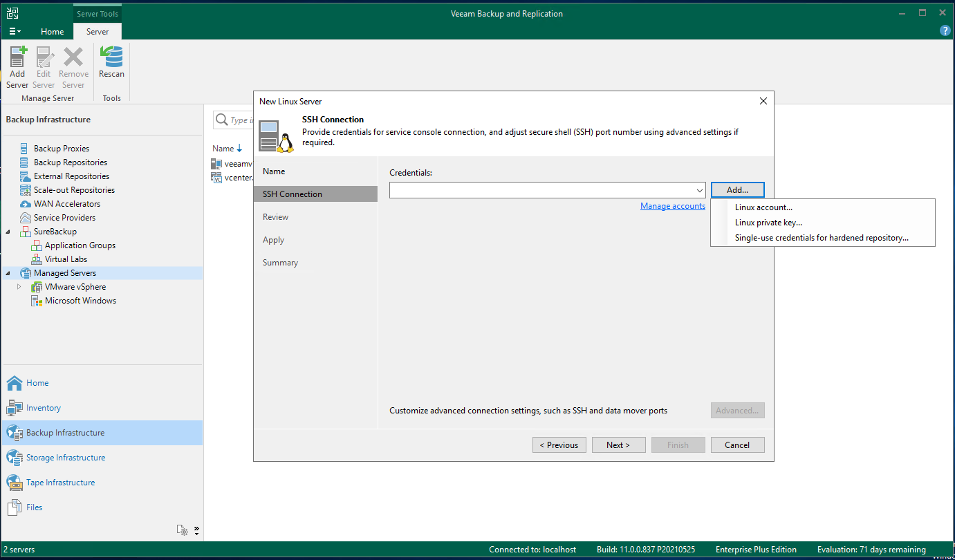Select the Inventory navigation icon

pyautogui.click(x=15, y=408)
